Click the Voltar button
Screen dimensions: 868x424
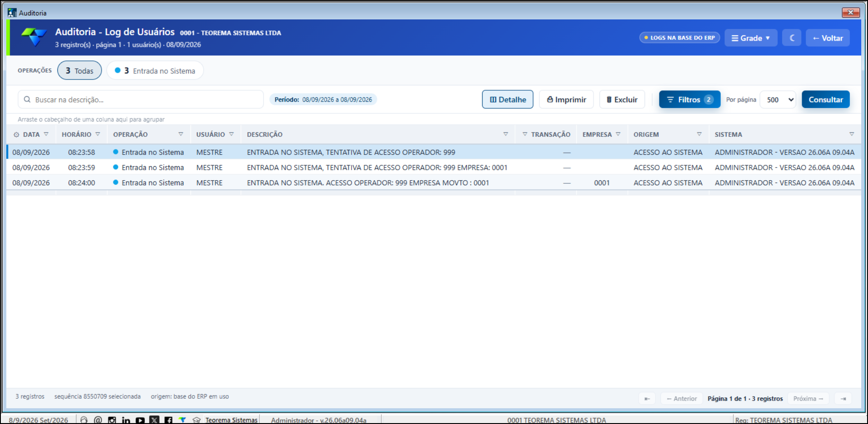pos(827,38)
